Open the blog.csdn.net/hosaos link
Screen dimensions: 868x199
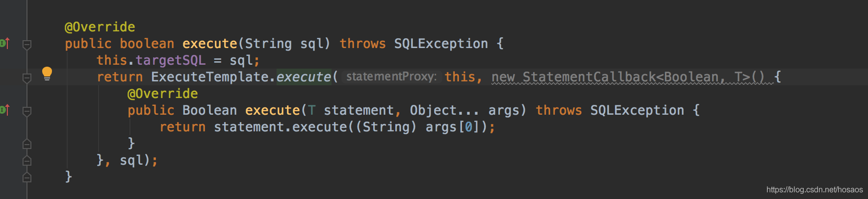pos(814,190)
